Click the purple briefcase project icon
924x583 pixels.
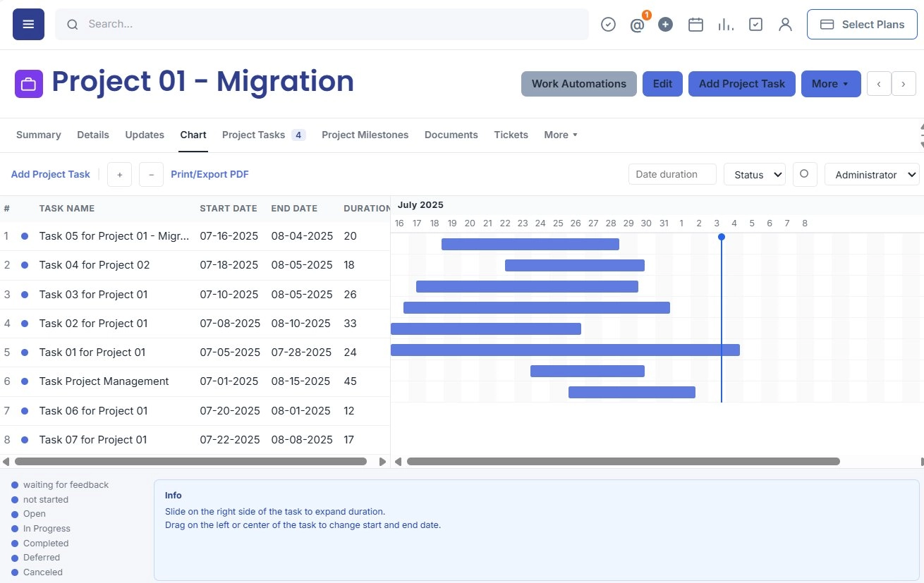pyautogui.click(x=29, y=84)
